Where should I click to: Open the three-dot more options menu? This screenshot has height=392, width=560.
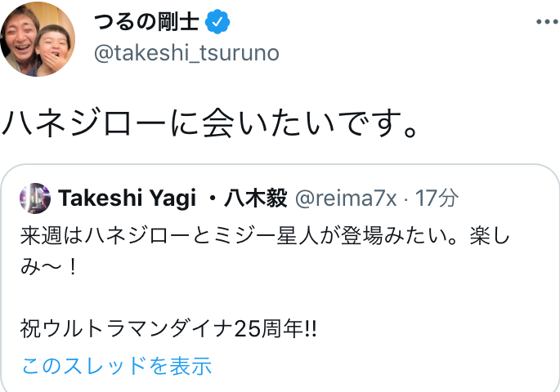coord(544,20)
